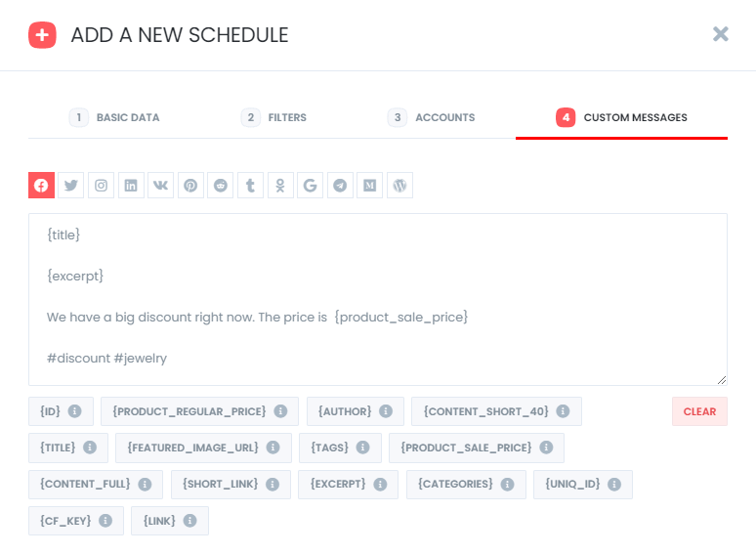This screenshot has height=555, width=756.
Task: Select the Facebook network icon
Action: pos(41,185)
